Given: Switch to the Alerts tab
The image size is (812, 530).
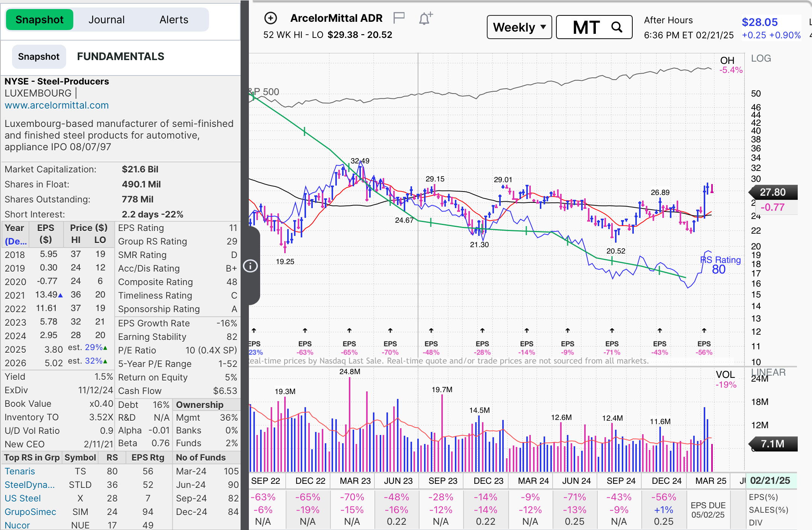Looking at the screenshot, I should 174,20.
